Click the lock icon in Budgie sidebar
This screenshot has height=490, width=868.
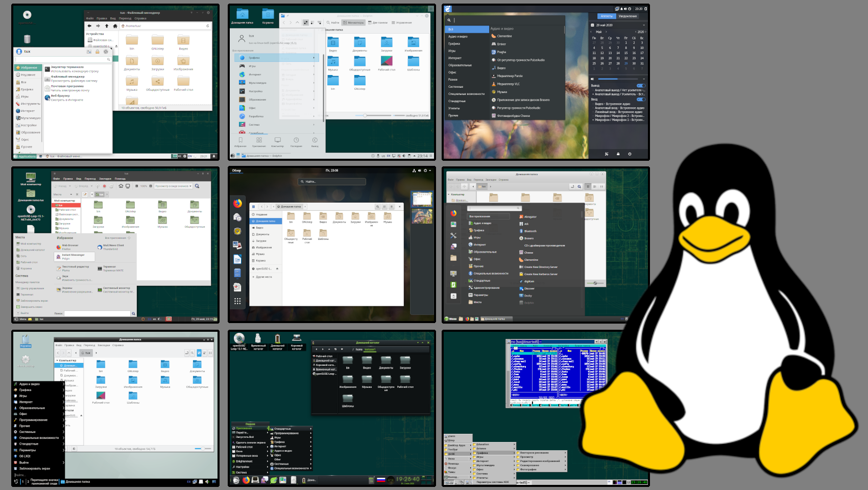[x=618, y=154]
